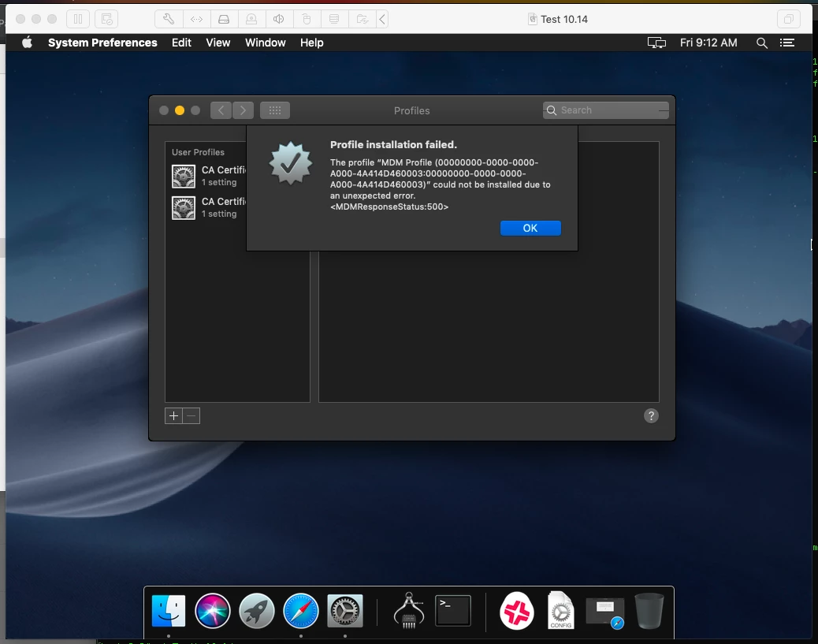The height and width of the screenshot is (644, 818).
Task: Select the topmost CA Certificate profile
Action: tap(209, 176)
